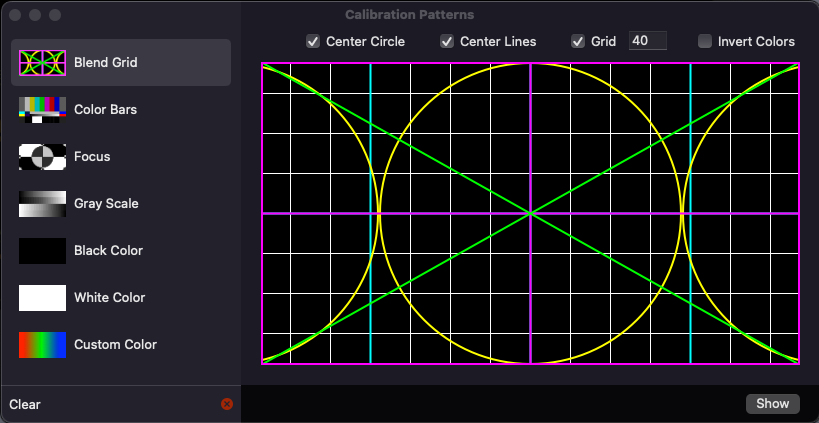
Task: Open the Custom Color rainbow thumbnail
Action: tap(42, 345)
